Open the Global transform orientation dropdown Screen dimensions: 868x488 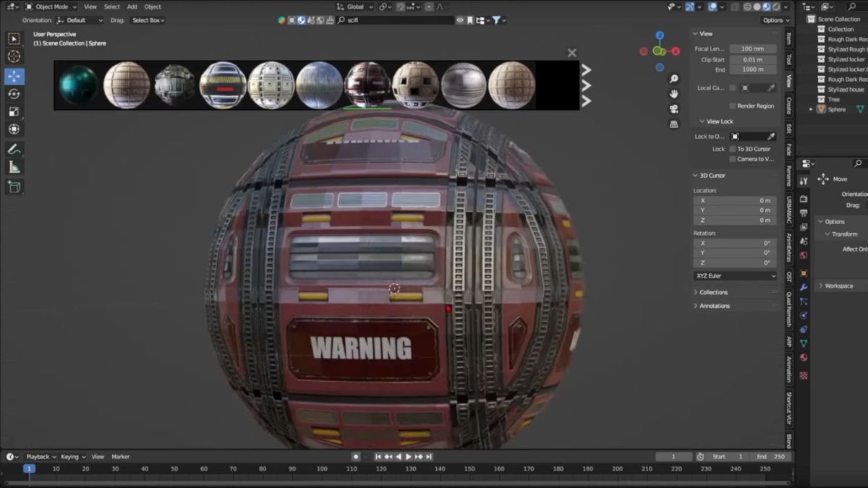pos(354,7)
